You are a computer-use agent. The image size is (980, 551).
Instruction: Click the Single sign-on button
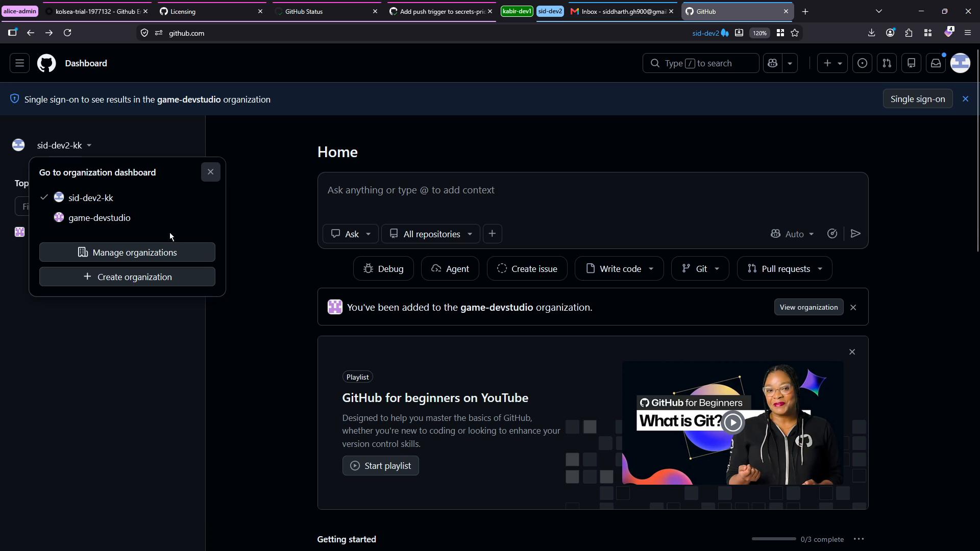(918, 99)
